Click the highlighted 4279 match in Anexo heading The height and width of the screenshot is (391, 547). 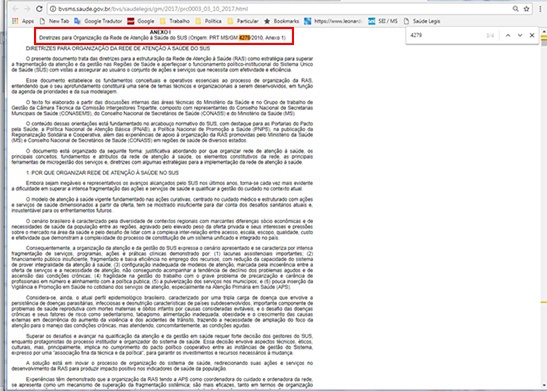pyautogui.click(x=245, y=38)
